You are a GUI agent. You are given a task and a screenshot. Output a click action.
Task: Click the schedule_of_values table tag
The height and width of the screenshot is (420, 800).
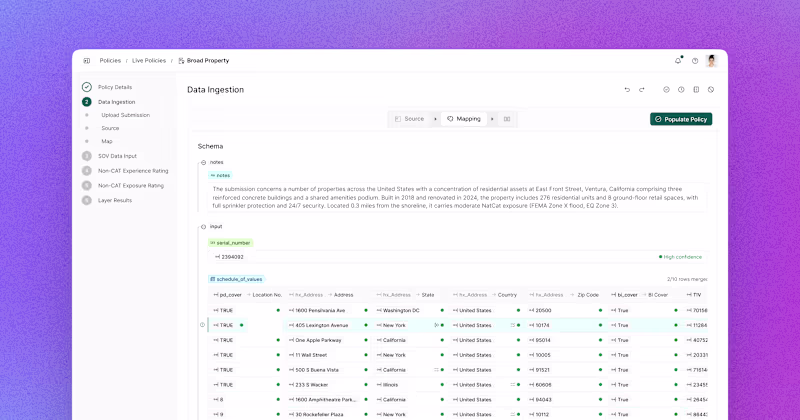[237, 279]
